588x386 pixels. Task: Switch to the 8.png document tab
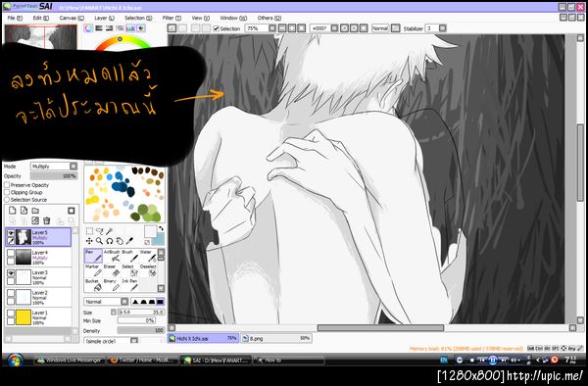coord(276,338)
